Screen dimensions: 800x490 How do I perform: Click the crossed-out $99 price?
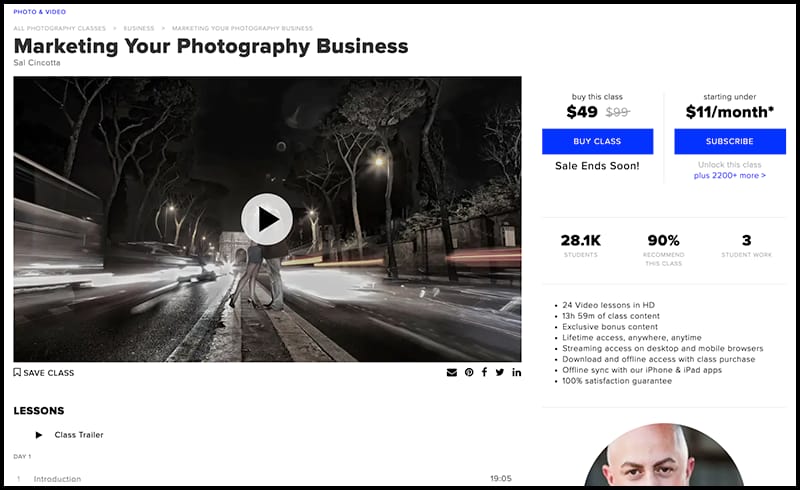click(617, 112)
